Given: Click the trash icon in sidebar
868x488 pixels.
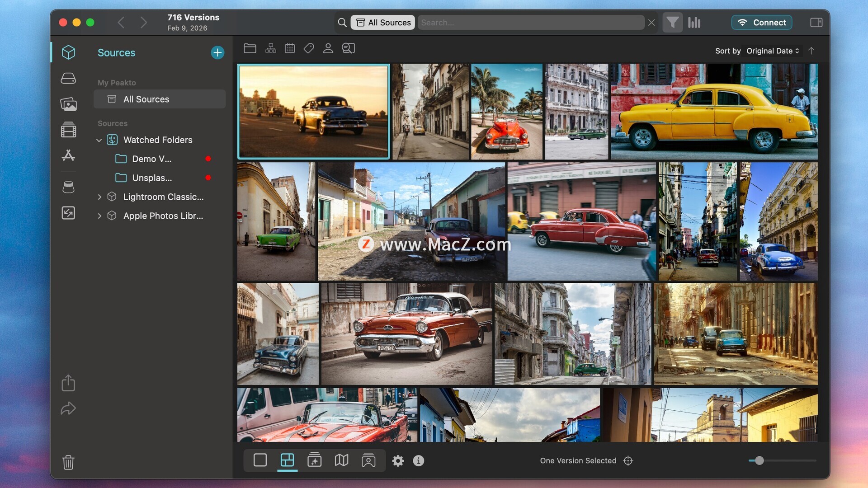Looking at the screenshot, I should (68, 462).
